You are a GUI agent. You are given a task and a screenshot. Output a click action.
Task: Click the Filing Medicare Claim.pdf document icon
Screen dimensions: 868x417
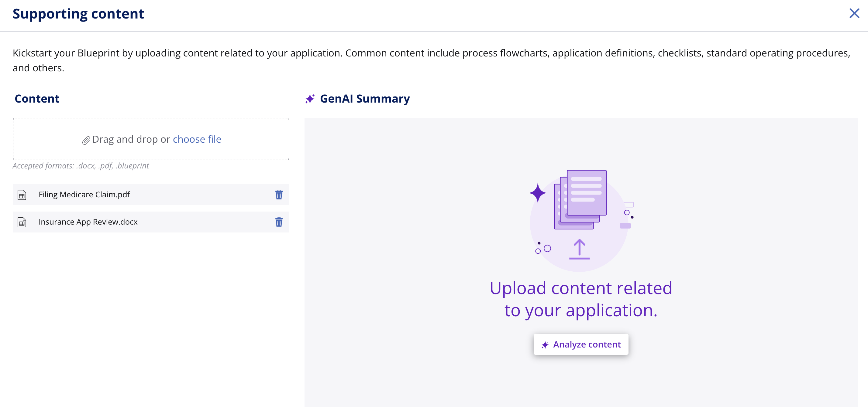tap(22, 195)
